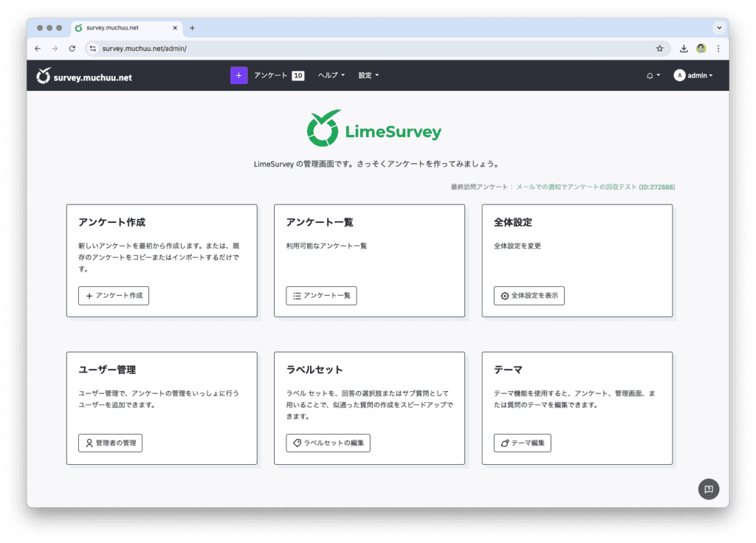Click the Chrome profile avatar
756x543 pixels.
(x=701, y=49)
